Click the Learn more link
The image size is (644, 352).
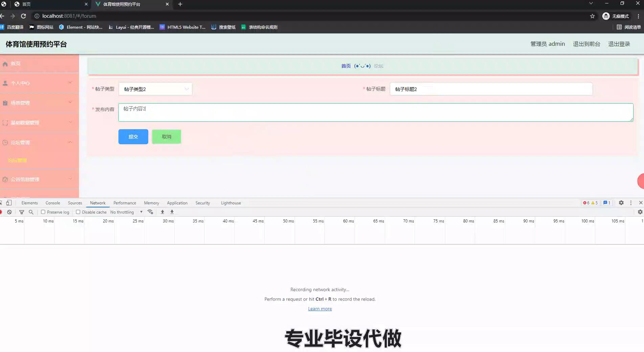pyautogui.click(x=320, y=309)
